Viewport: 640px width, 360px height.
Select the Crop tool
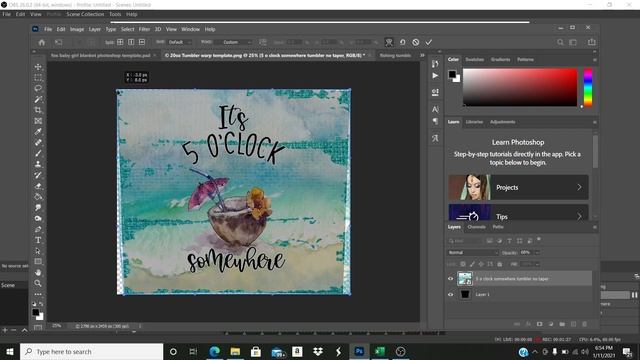pyautogui.click(x=38, y=110)
